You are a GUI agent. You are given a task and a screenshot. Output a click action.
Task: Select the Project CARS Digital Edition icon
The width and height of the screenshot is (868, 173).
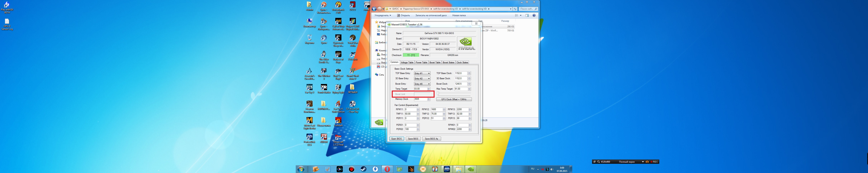352,24
